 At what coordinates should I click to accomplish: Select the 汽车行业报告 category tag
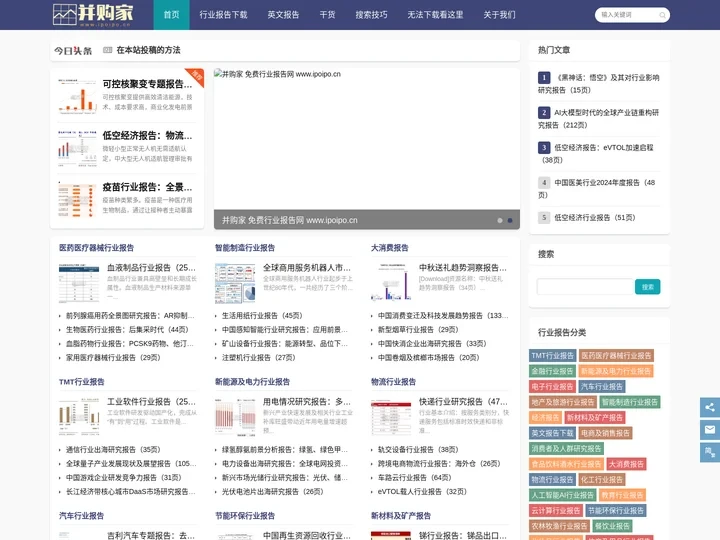pyautogui.click(x=602, y=387)
